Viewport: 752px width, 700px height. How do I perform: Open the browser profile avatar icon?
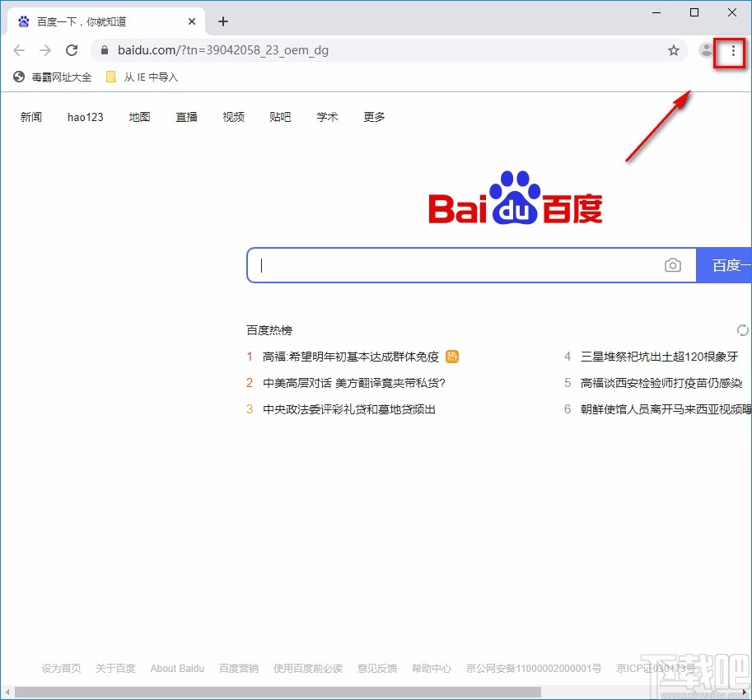706,50
